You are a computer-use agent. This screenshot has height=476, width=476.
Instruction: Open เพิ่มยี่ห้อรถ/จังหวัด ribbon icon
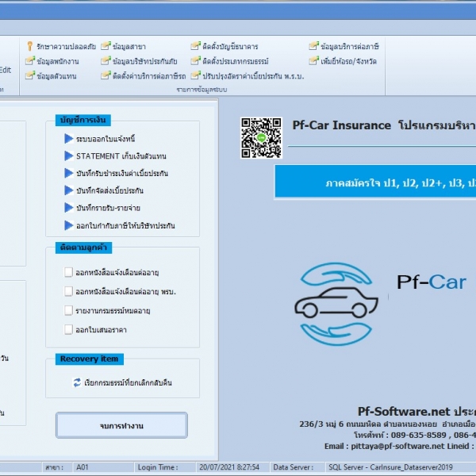click(x=314, y=61)
